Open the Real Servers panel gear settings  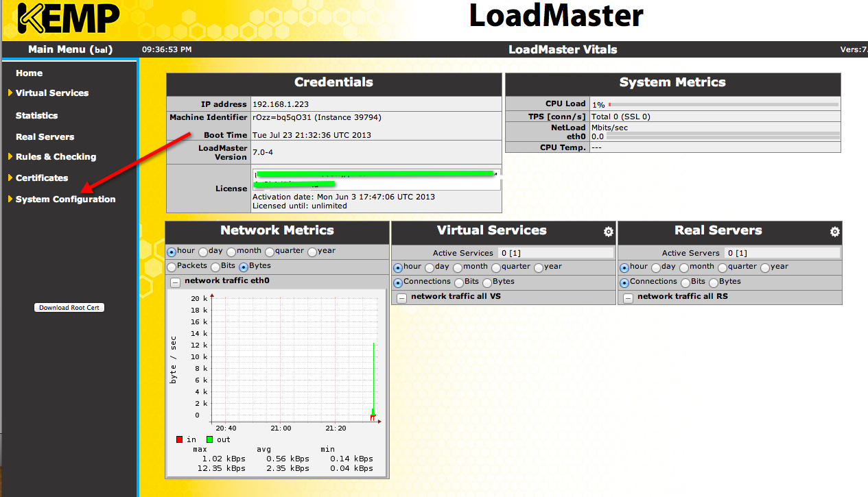834,232
